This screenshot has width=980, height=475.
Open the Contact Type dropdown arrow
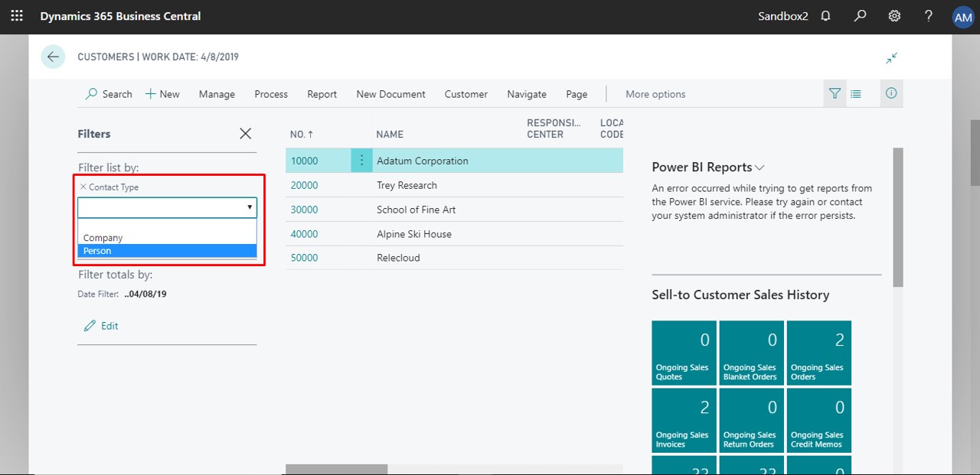pyautogui.click(x=250, y=207)
